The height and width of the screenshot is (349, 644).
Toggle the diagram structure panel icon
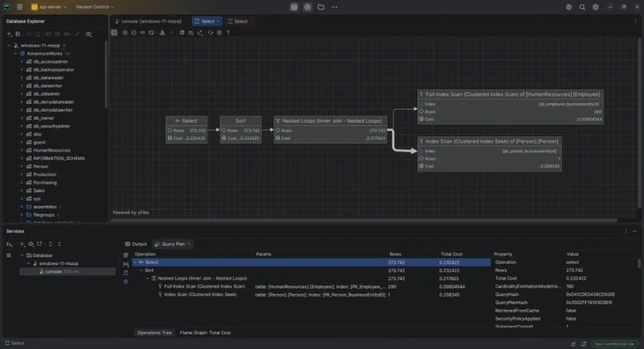coord(114,32)
